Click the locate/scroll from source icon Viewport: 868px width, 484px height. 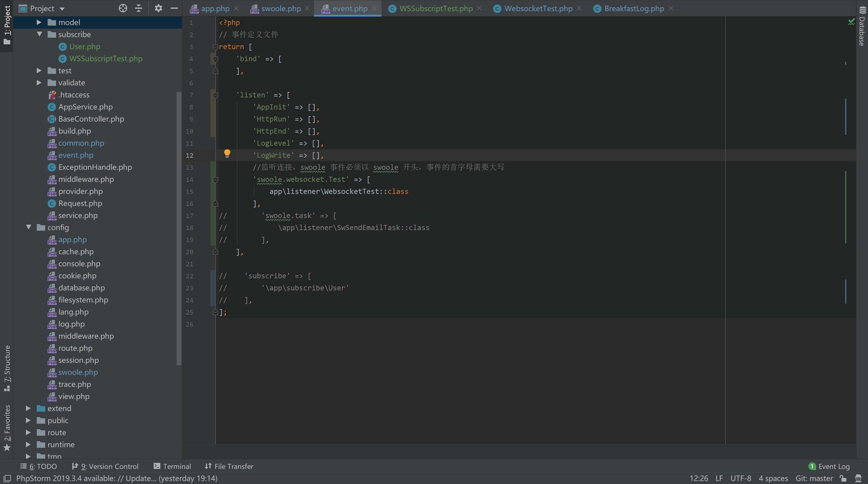pyautogui.click(x=123, y=8)
